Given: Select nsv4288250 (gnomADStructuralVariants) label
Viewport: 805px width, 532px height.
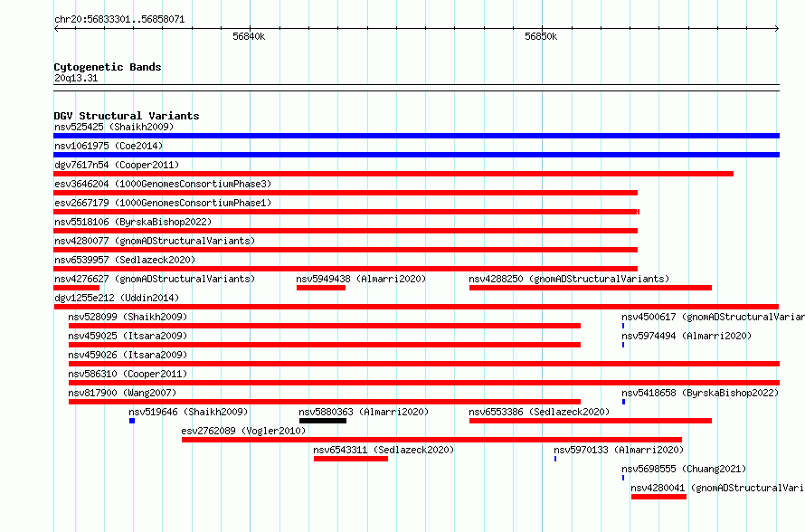Looking at the screenshot, I should click(x=569, y=279).
